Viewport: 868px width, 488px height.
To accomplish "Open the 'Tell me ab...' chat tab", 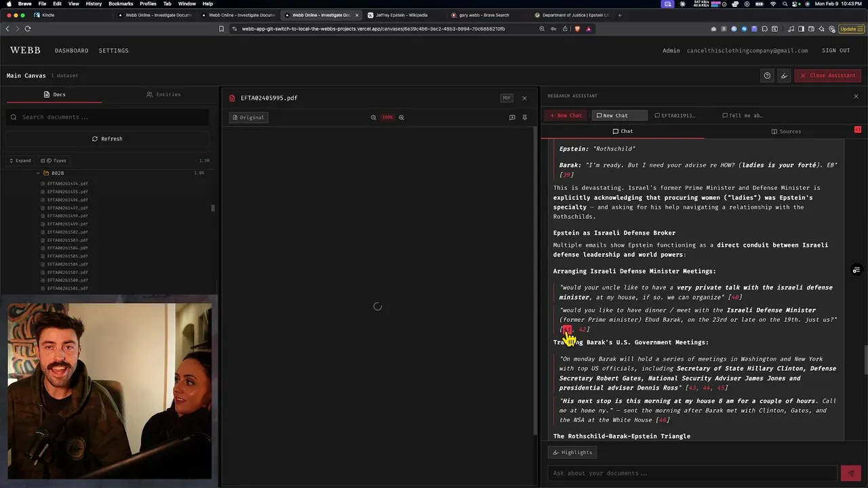I will [x=743, y=115].
